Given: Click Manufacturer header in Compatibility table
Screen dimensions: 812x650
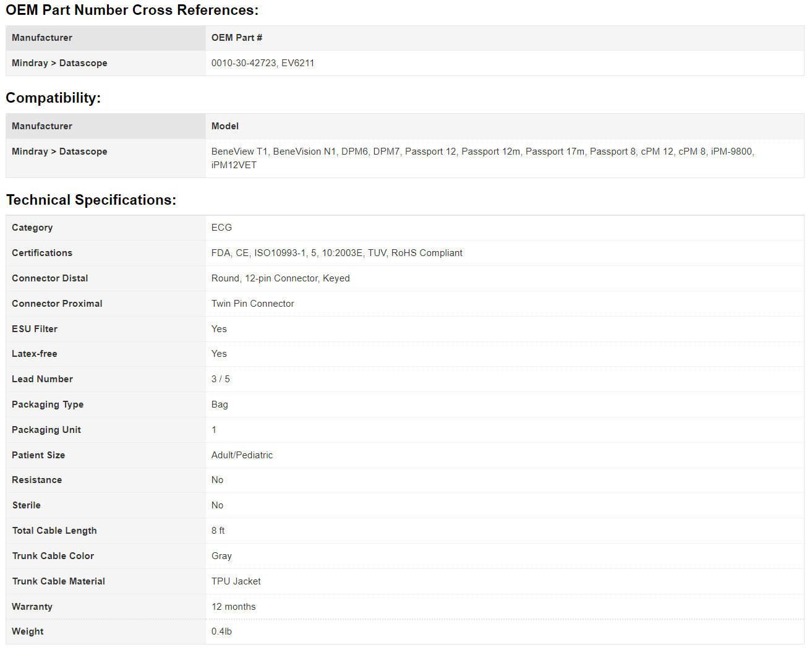Looking at the screenshot, I should [42, 126].
